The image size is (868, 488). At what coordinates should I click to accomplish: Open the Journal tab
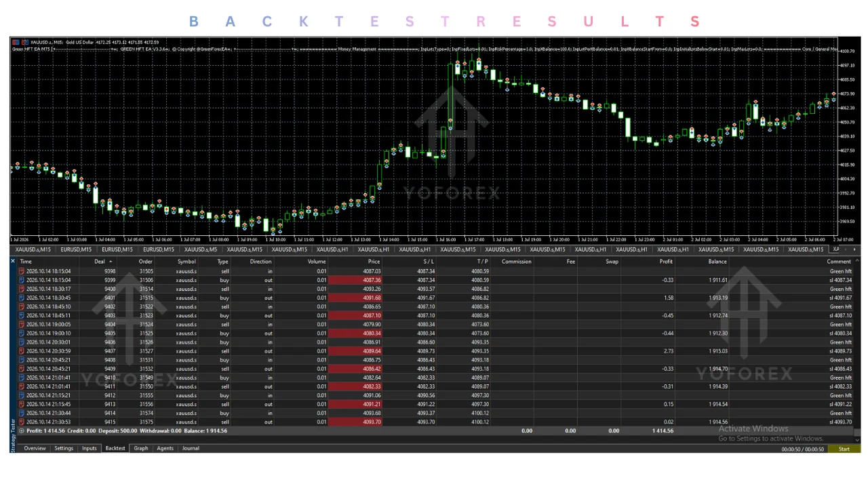(x=191, y=448)
